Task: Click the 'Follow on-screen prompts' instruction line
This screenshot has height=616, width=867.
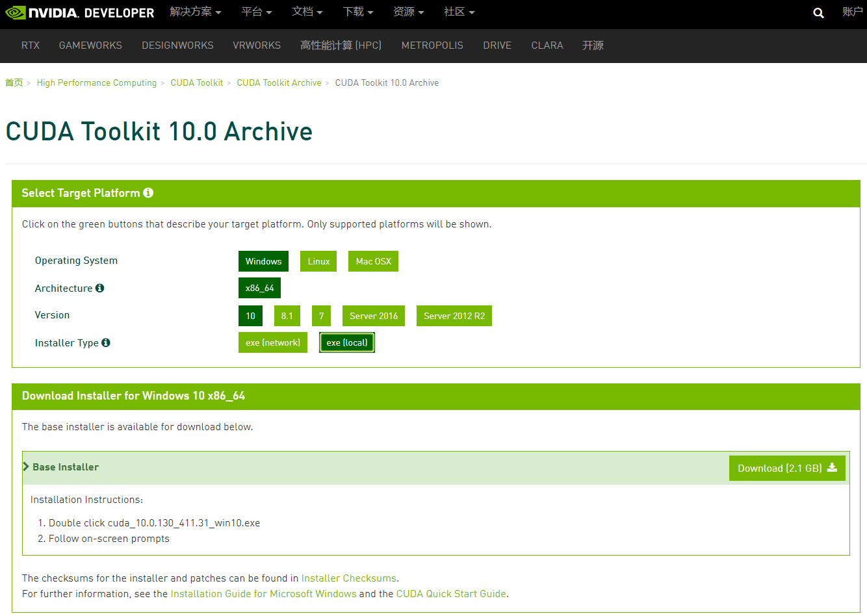Action: pyautogui.click(x=109, y=539)
